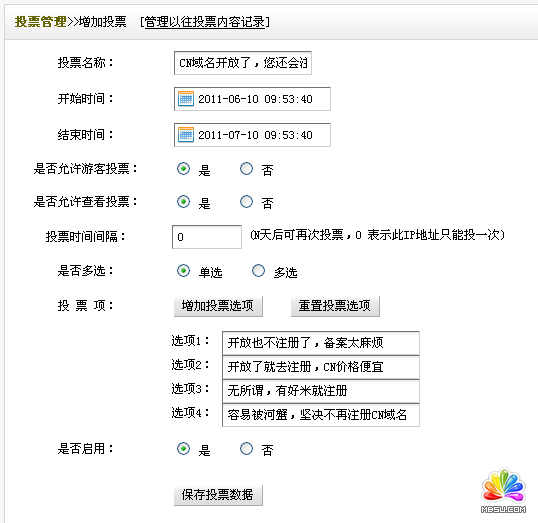Select 是 for 是否允许游客投票
Image resolution: width=538 pixels, height=523 pixels.
tap(184, 168)
